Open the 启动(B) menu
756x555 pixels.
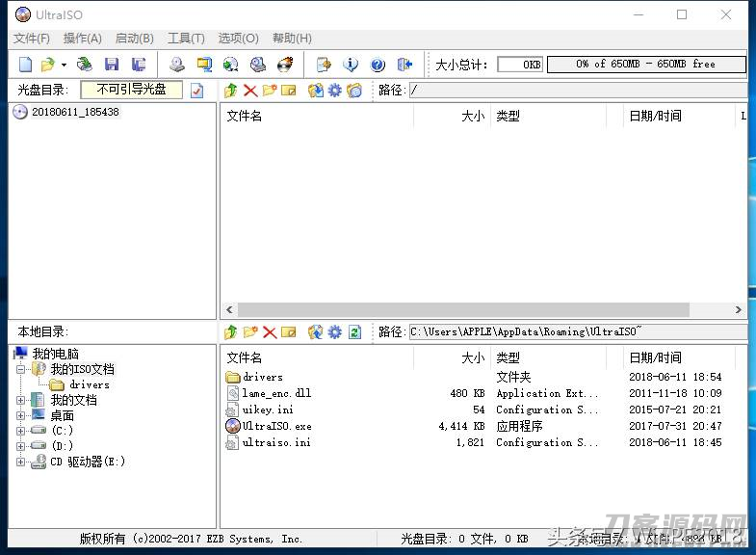click(x=135, y=39)
